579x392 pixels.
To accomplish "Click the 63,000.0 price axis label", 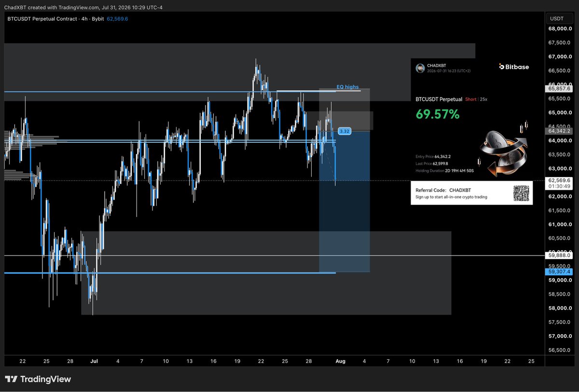I will [560, 169].
